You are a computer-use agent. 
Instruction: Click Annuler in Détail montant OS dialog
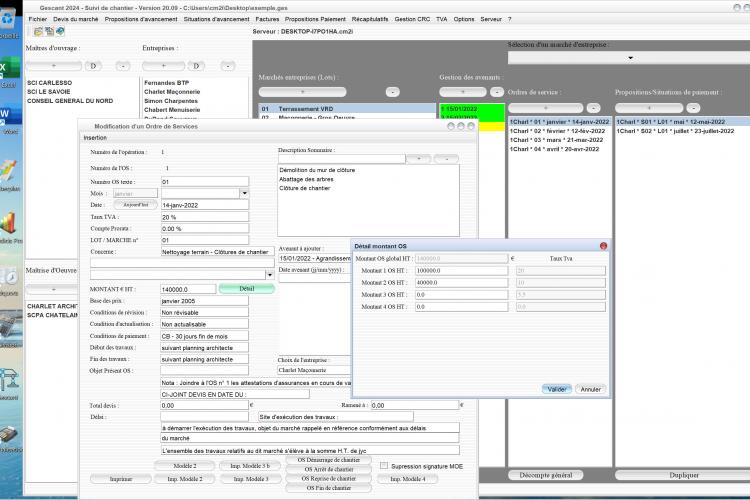pyautogui.click(x=591, y=389)
